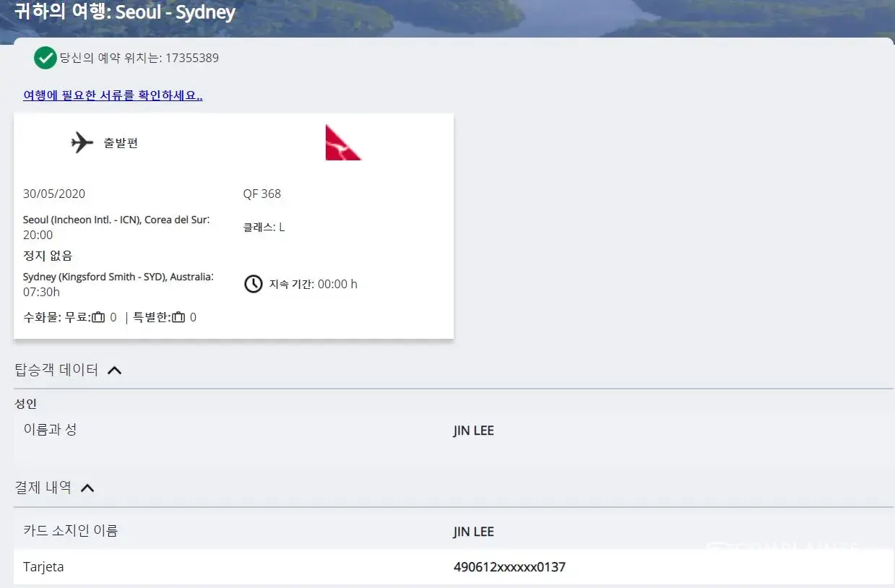Click the card number 490612xxxxxx0137

tap(509, 567)
